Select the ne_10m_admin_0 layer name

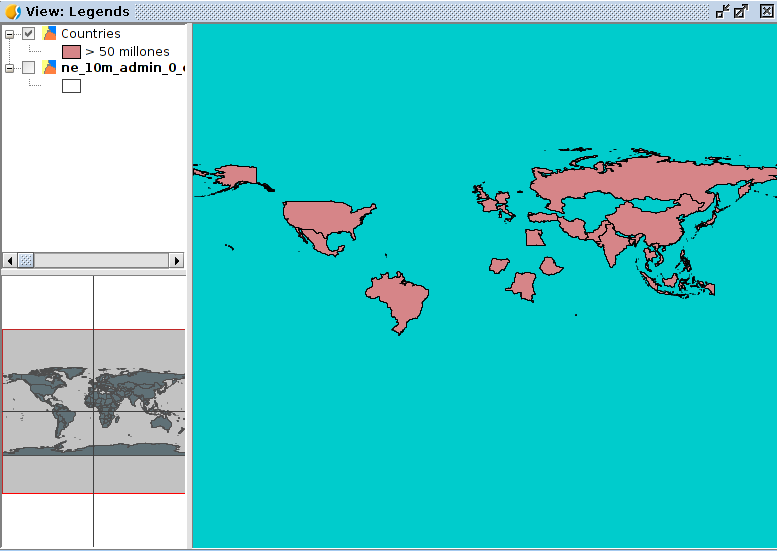[122, 68]
